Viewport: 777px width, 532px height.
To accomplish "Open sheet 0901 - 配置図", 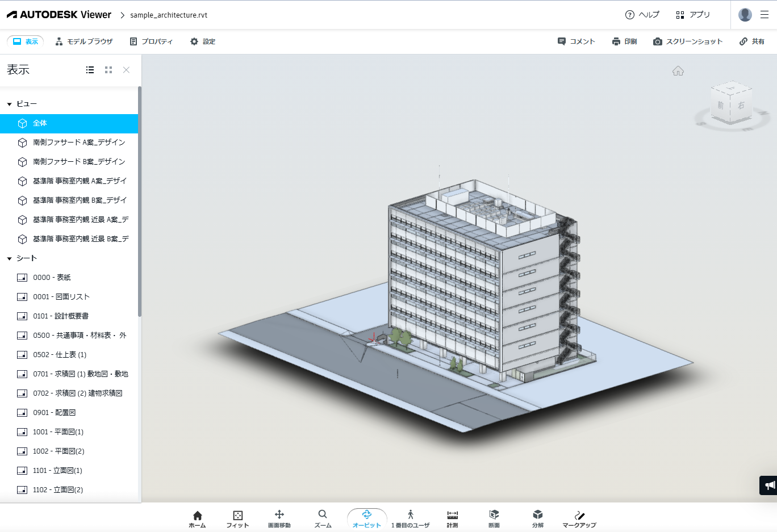I will point(54,413).
